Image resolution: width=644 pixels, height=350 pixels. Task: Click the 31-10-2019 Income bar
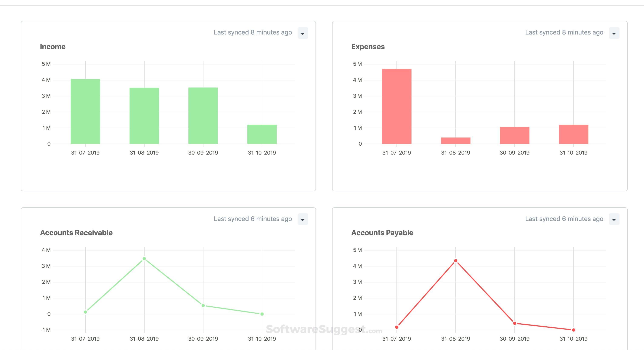[262, 134]
